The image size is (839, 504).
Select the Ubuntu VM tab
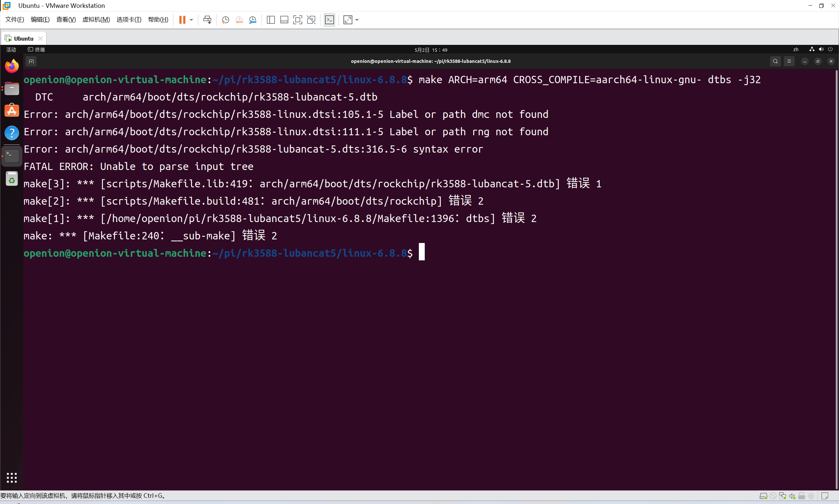(x=24, y=38)
